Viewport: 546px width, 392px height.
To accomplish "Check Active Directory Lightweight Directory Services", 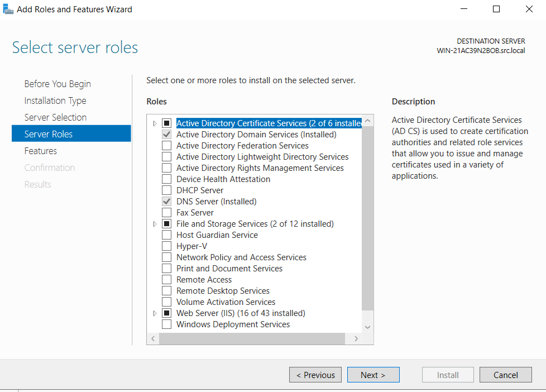I will (x=167, y=157).
